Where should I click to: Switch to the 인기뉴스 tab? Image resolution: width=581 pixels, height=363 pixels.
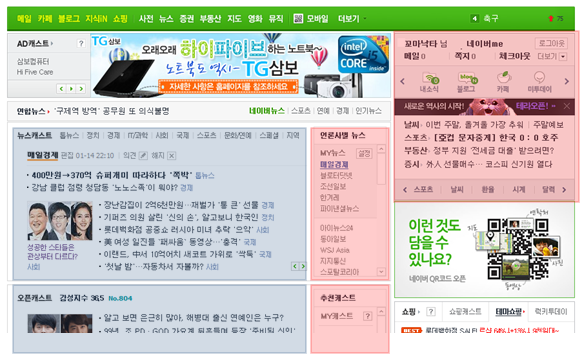pyautogui.click(x=368, y=111)
